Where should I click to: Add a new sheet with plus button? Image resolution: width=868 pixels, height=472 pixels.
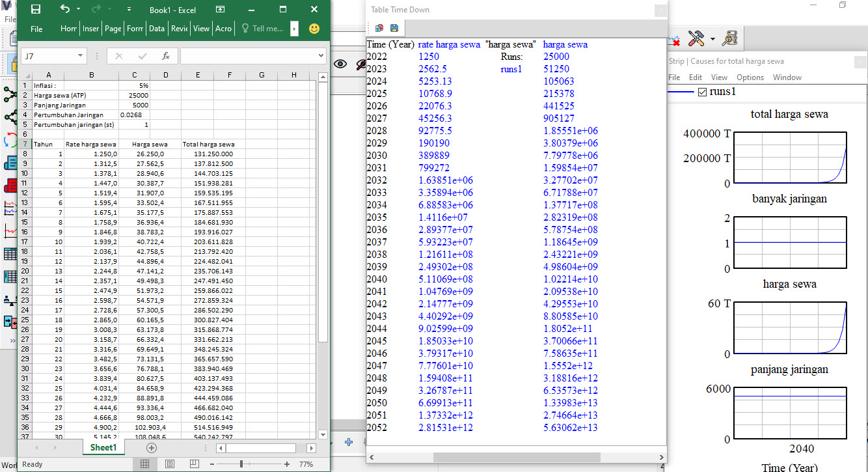(152, 448)
